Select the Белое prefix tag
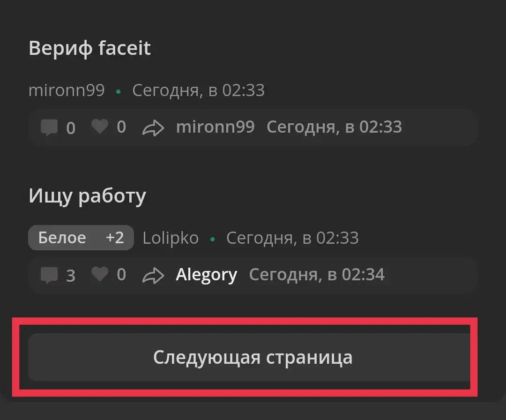Image resolution: width=506 pixels, height=420 pixels. tap(62, 238)
